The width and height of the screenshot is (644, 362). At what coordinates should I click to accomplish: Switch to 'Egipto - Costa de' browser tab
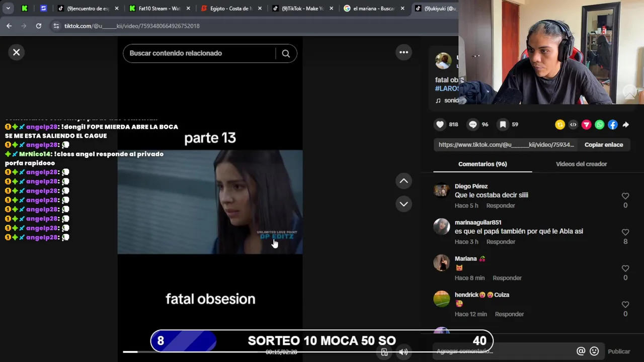click(x=230, y=9)
